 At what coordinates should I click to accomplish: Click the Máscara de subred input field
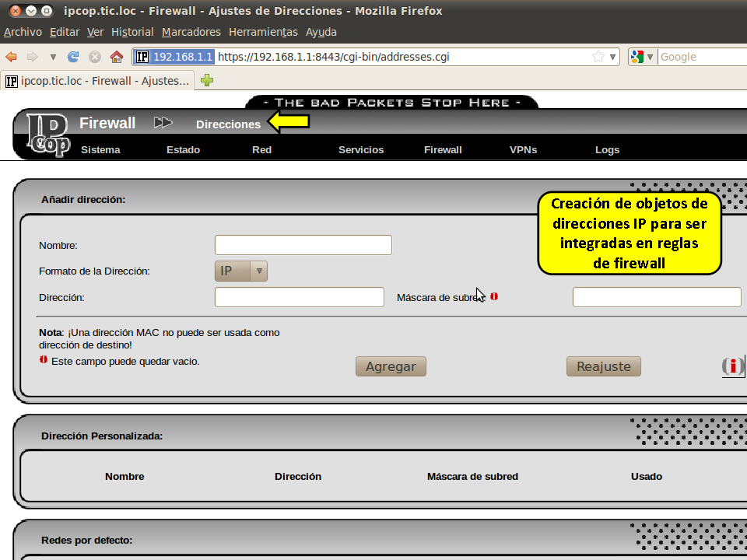657,297
